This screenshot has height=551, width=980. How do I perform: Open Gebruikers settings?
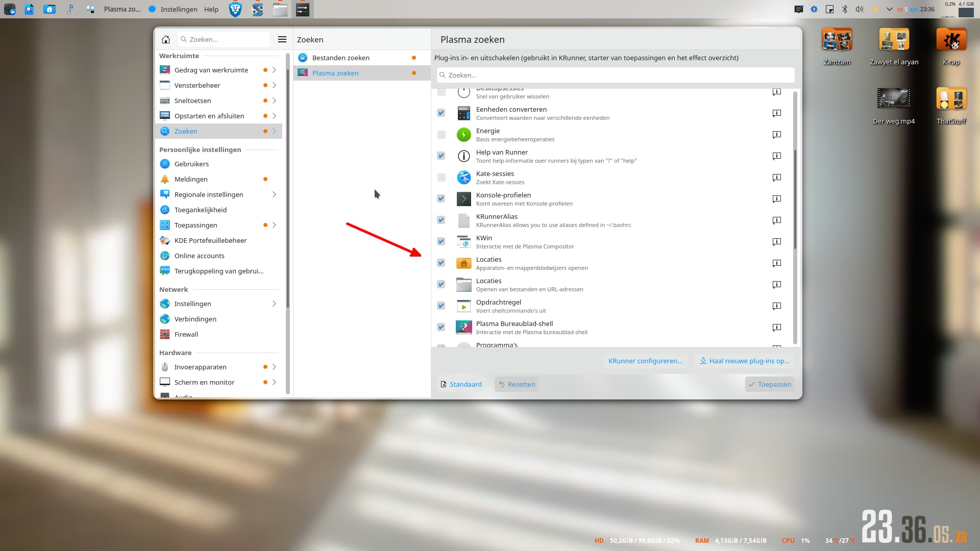tap(218, 164)
